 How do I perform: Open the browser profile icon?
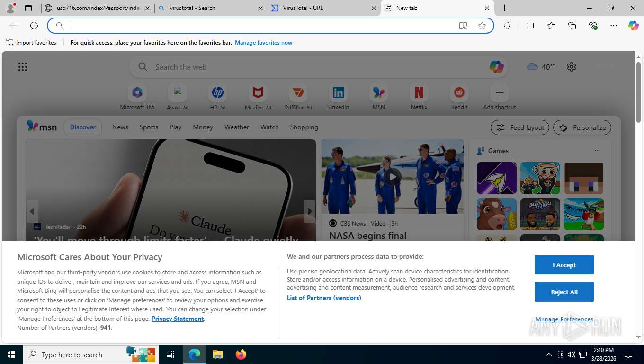click(x=10, y=8)
